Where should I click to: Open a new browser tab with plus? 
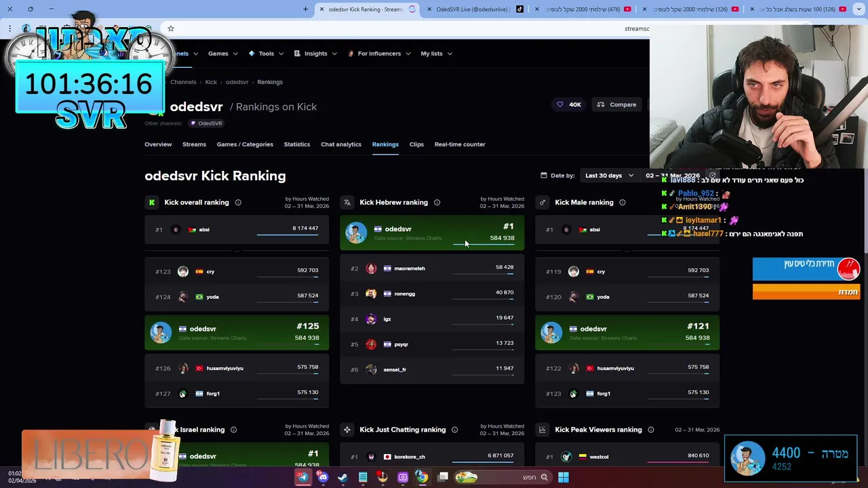305,9
